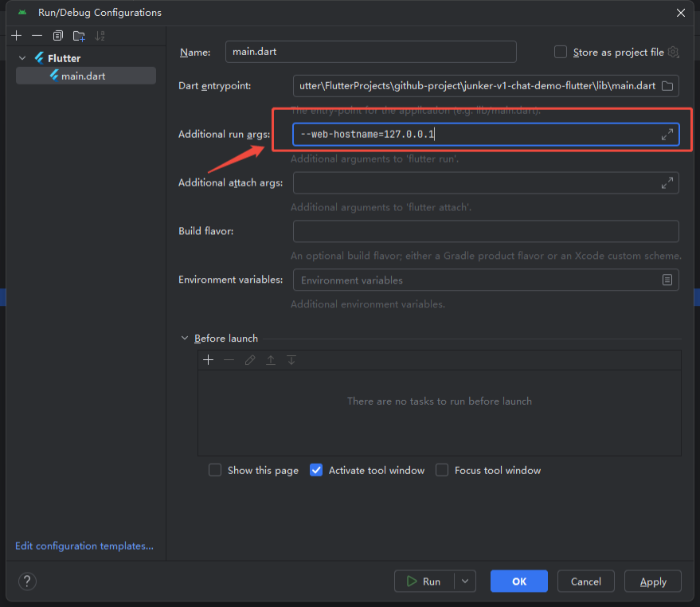Click the Sort configurations alphabetically icon
Screen dimensions: 700x607
(100, 36)
